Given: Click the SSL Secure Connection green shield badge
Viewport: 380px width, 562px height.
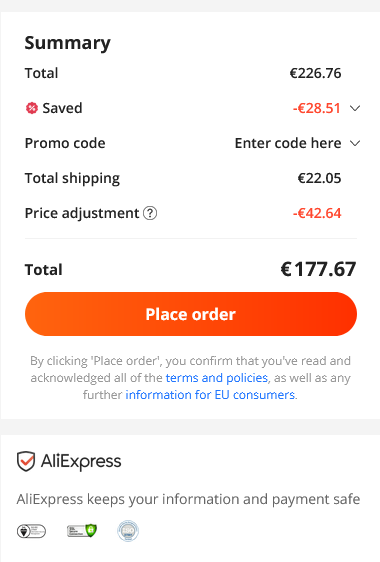Looking at the screenshot, I should (x=82, y=530).
